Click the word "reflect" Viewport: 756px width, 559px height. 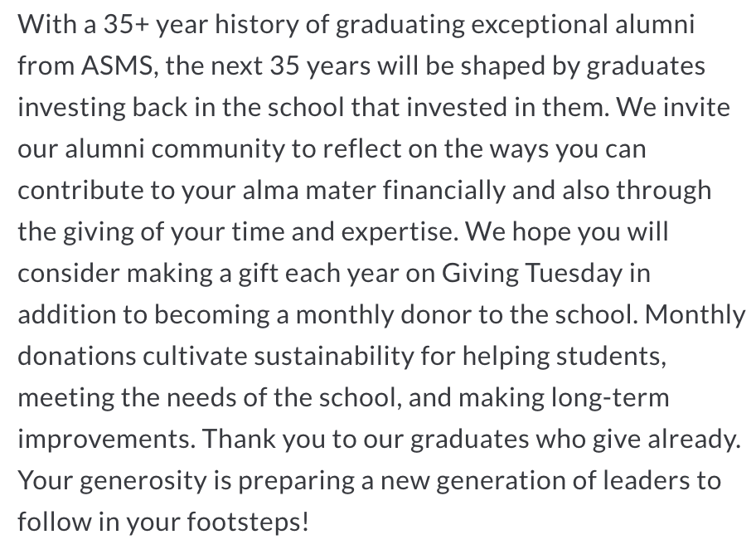(361, 148)
